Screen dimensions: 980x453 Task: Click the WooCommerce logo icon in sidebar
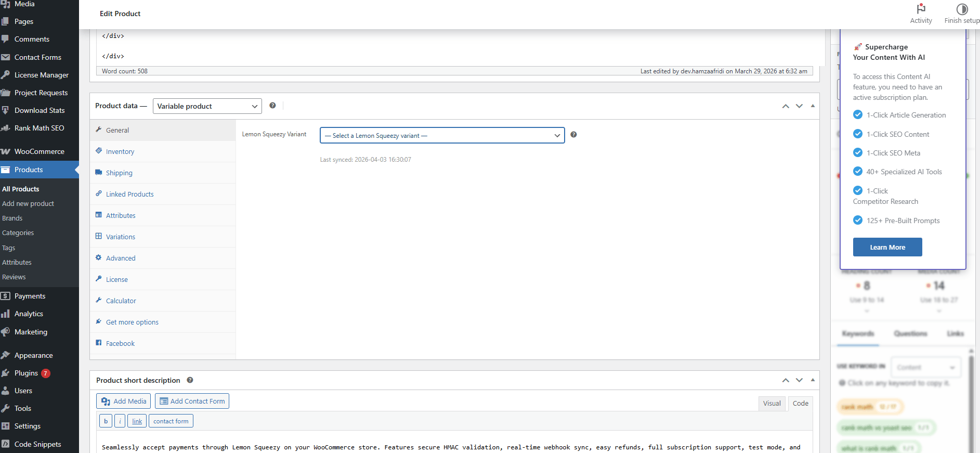6,151
